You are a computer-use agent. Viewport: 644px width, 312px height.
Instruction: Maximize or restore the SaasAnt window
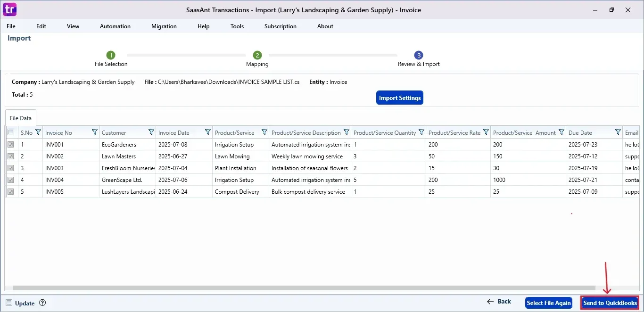click(x=611, y=10)
